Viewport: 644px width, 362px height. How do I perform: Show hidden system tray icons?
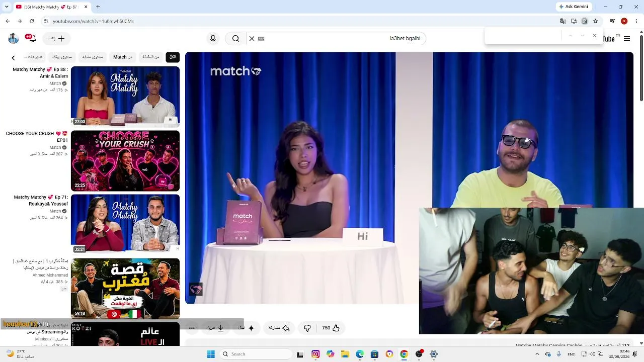click(x=537, y=354)
